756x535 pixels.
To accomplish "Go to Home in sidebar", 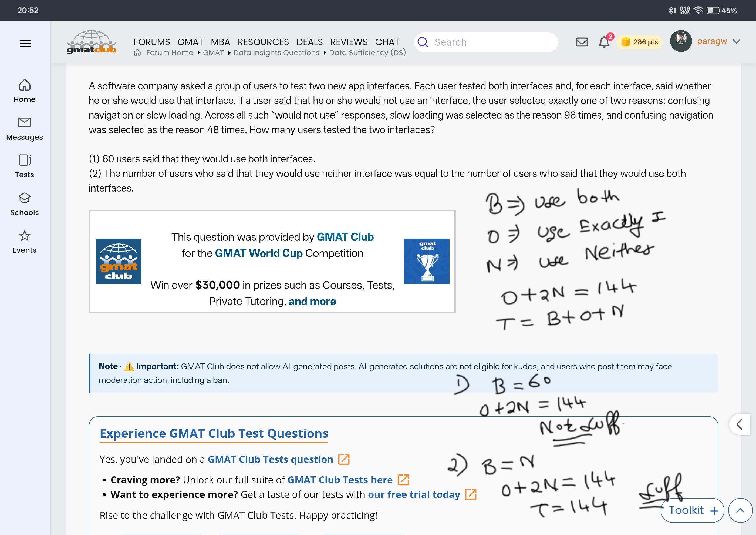I will [25, 91].
